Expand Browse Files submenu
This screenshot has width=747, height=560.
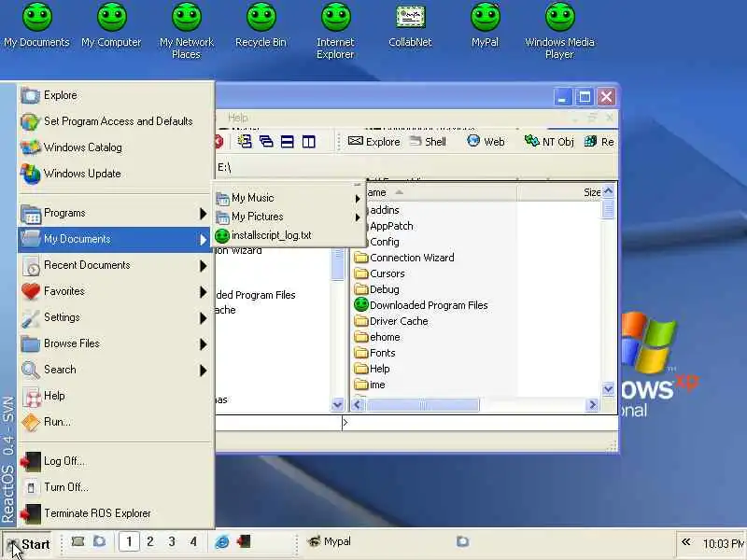point(116,343)
